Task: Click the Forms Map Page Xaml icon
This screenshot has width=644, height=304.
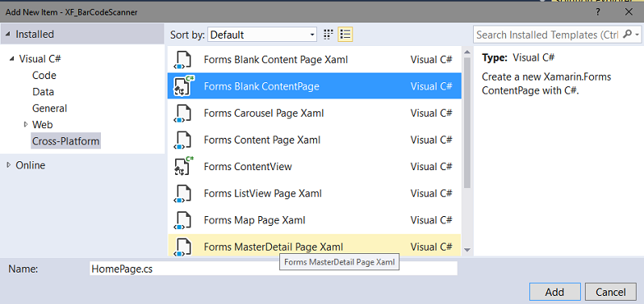Action: click(183, 220)
